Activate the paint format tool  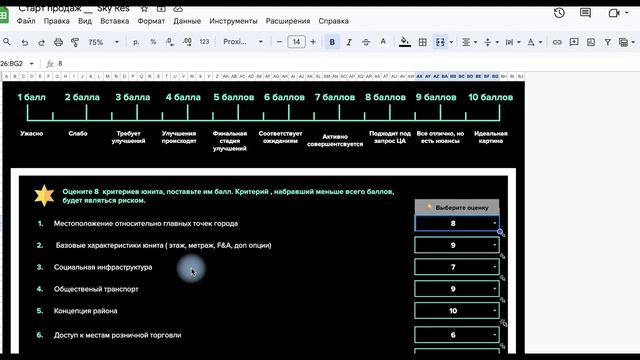75,42
